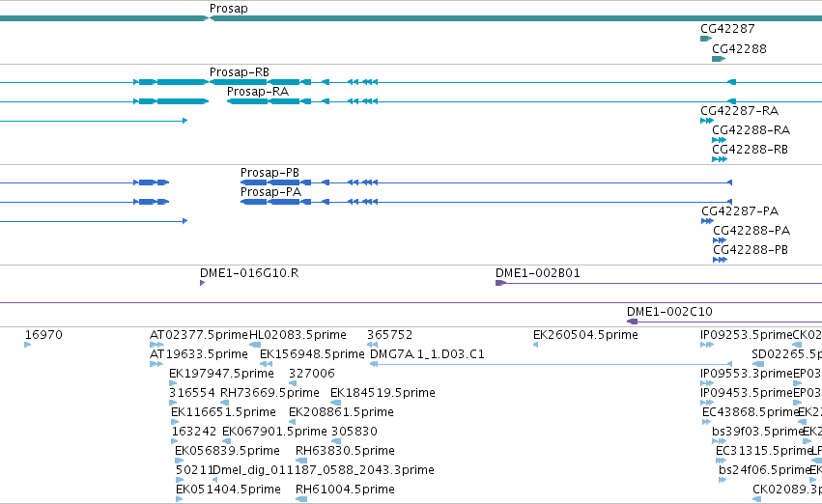Screen dimensions: 822x504
Task: Click the AT02377.5prime EST glyph
Action: (x=156, y=345)
